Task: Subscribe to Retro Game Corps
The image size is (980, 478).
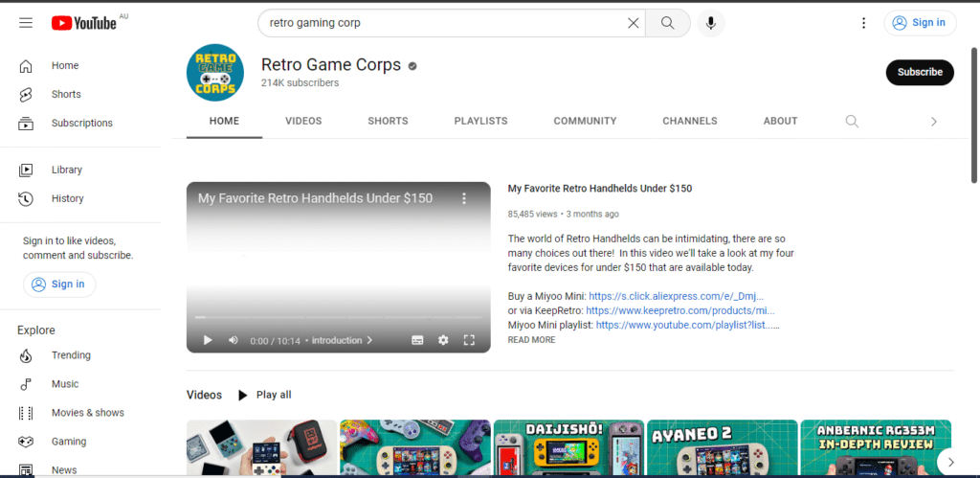Action: (920, 72)
